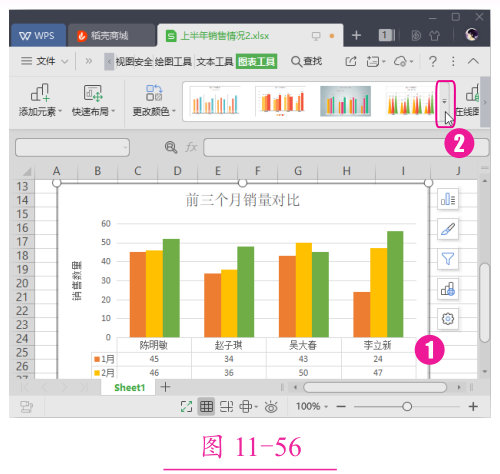Toggle full screen view icon
Viewport: 500px width, 474px height.
(186, 406)
